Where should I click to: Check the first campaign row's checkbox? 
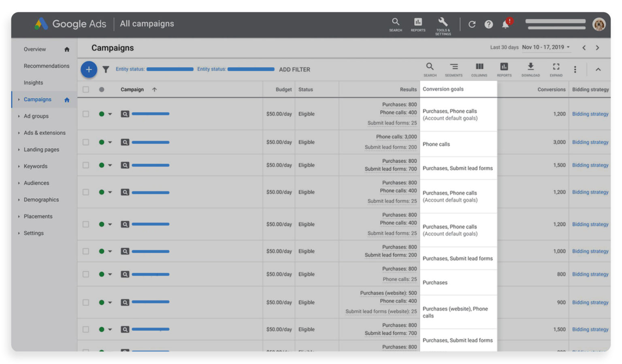[86, 114]
